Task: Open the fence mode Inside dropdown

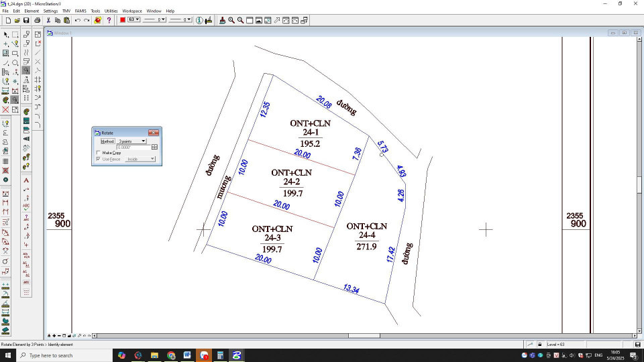Action: (x=140, y=159)
